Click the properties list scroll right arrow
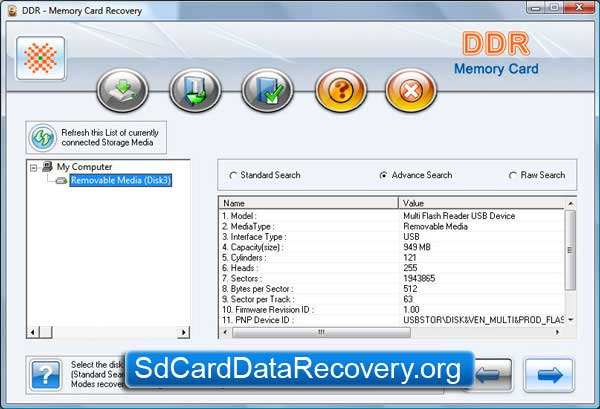Screen dimensions: 600x409 [558, 332]
